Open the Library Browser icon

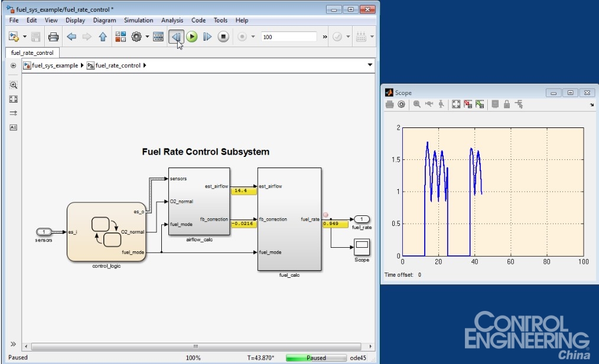tap(121, 37)
